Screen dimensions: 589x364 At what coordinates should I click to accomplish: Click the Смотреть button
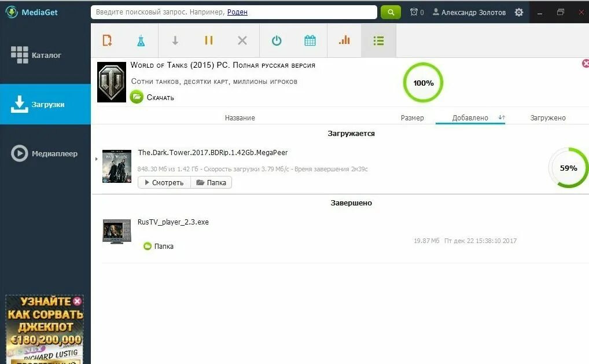coord(164,182)
